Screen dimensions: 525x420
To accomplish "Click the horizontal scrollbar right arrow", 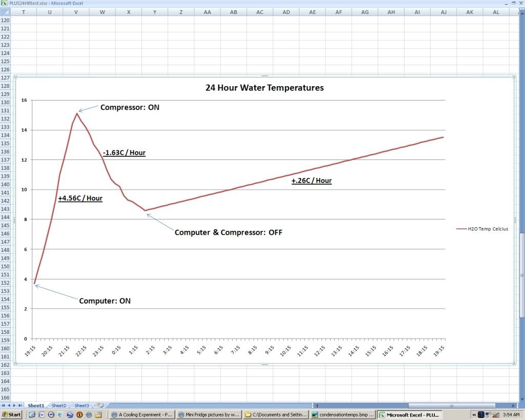I will click(512, 406).
